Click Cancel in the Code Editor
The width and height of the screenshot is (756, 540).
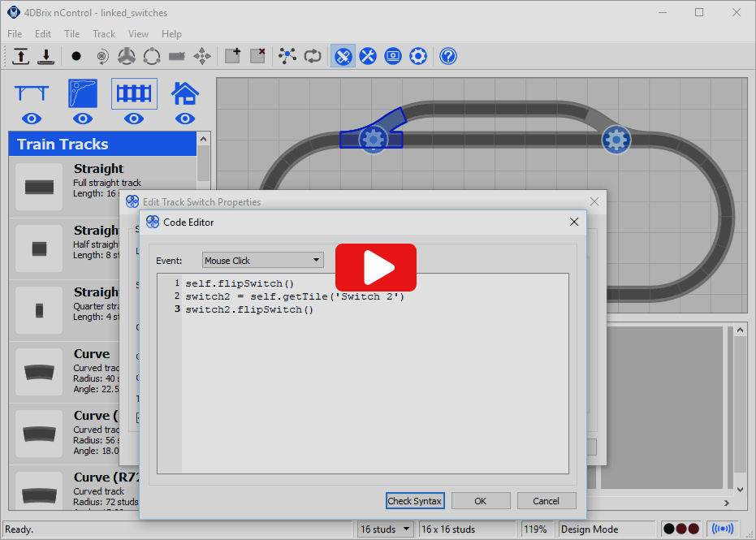coord(546,501)
